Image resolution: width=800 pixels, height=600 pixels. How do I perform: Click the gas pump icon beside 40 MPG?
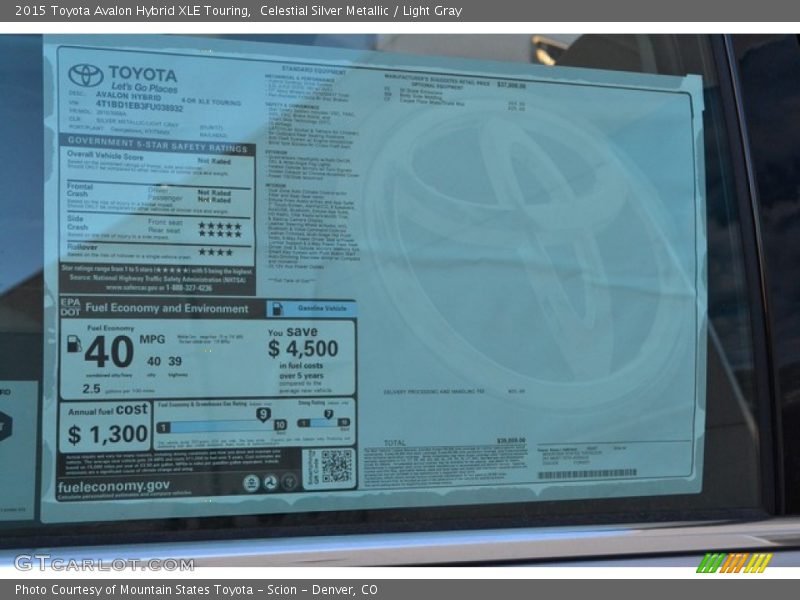point(74,343)
